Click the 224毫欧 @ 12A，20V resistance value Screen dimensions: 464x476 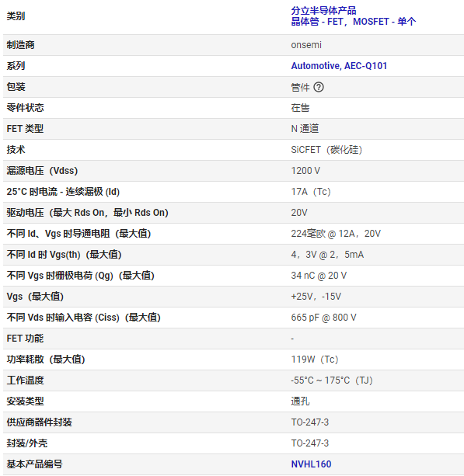(336, 234)
